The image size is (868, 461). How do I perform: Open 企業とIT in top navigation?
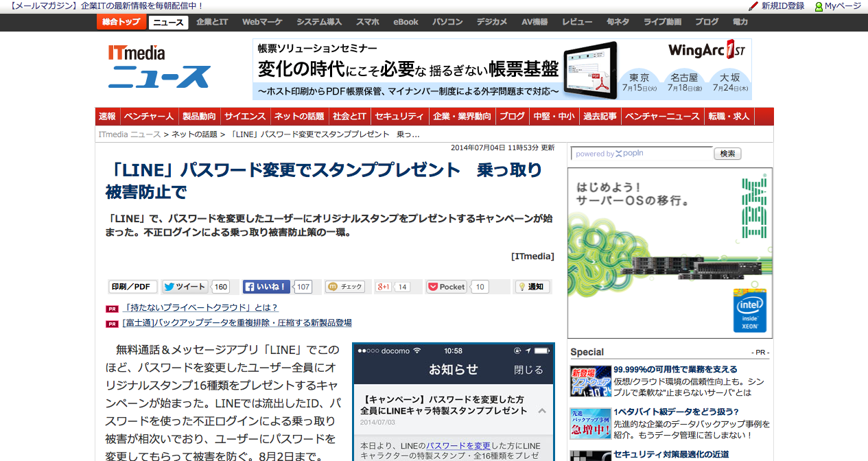212,22
